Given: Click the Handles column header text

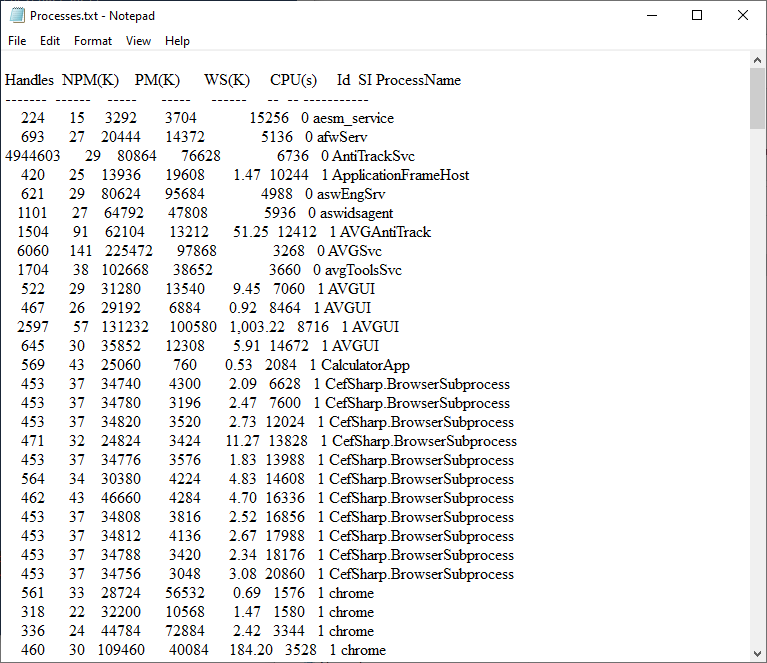Looking at the screenshot, I should (29, 80).
